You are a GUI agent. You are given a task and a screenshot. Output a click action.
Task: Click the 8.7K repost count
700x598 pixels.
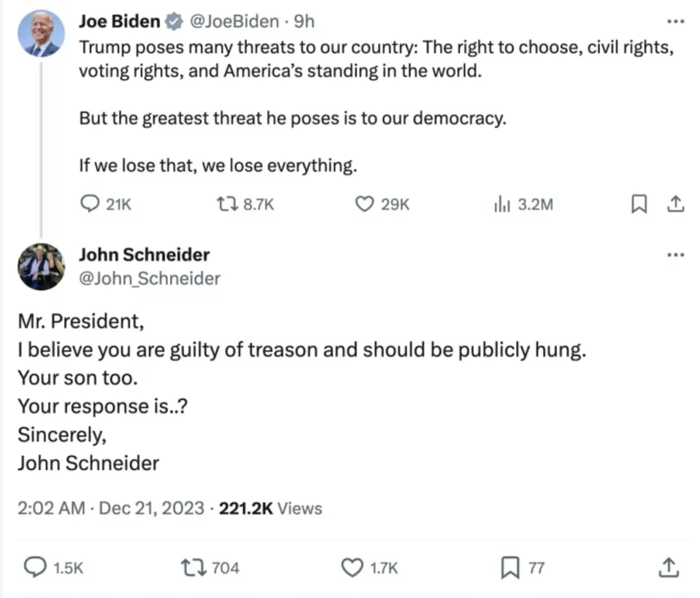click(x=256, y=204)
